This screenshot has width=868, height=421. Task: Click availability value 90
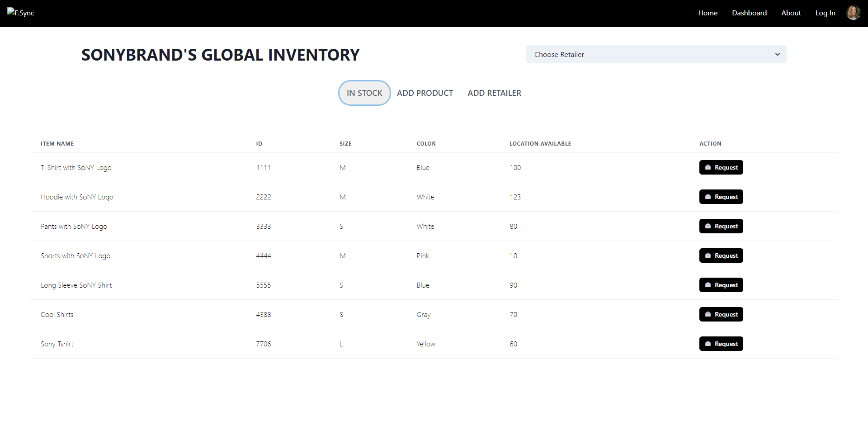tap(514, 285)
